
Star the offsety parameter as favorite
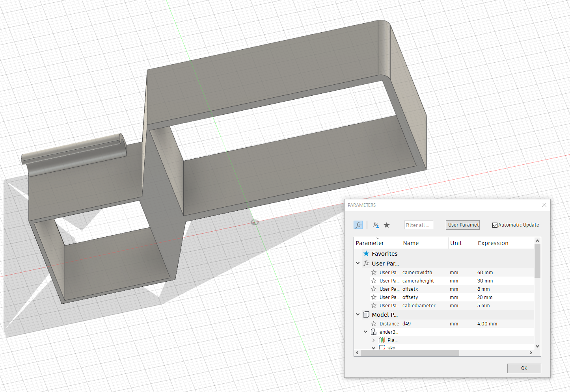tap(374, 297)
